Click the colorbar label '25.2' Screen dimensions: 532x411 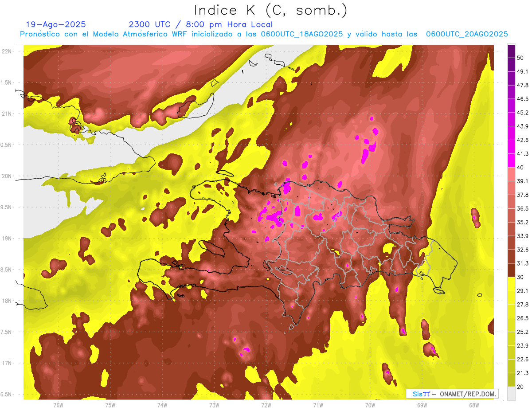[523, 332]
